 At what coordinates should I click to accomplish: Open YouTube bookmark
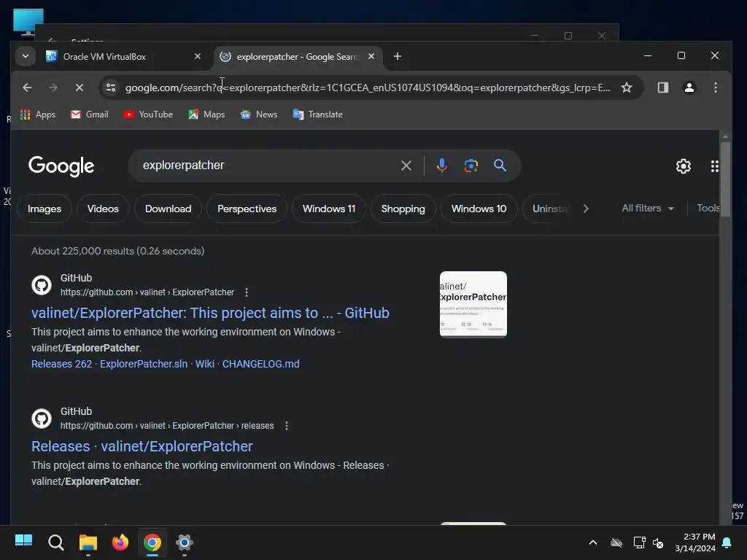148,114
